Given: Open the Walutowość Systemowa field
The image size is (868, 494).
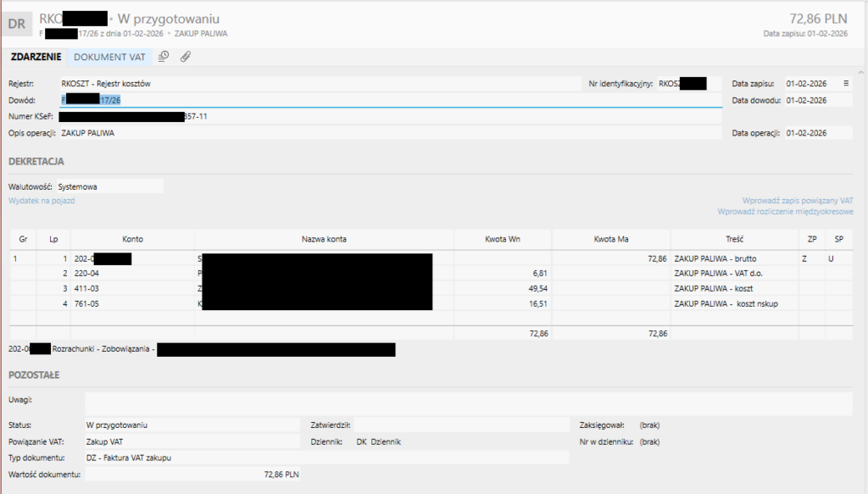Looking at the screenshot, I should point(108,186).
